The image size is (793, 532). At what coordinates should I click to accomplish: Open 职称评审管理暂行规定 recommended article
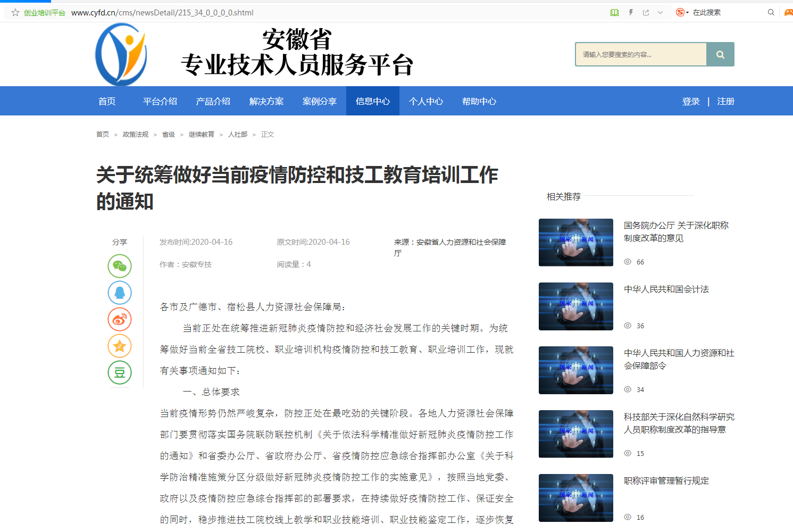pyautogui.click(x=666, y=481)
